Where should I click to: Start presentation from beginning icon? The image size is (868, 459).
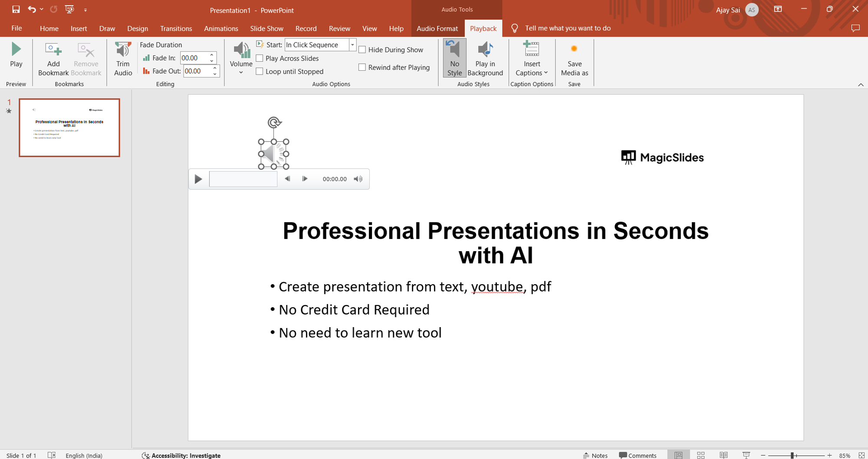point(69,9)
